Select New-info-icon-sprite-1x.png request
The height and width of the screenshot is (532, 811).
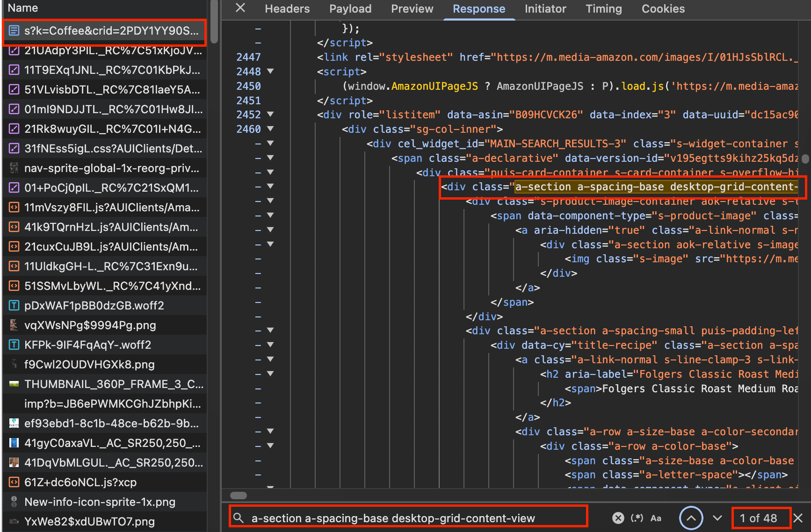[x=100, y=502]
